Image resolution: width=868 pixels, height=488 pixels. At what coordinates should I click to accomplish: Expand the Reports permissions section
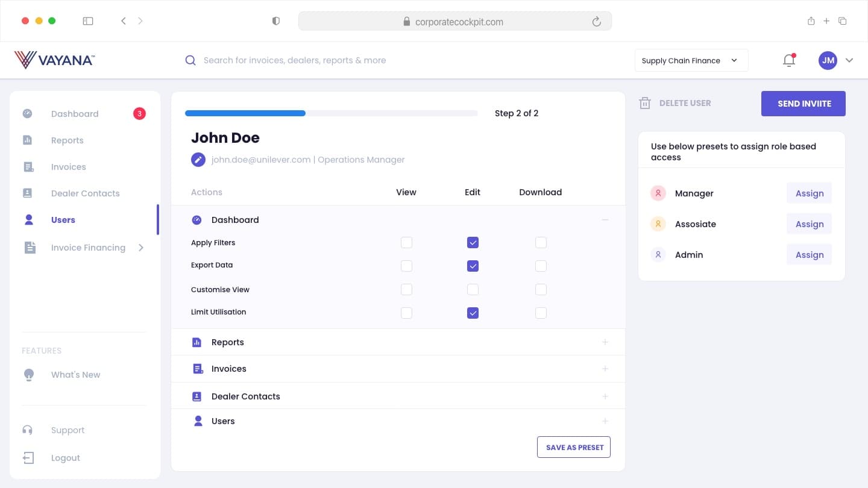pos(605,342)
